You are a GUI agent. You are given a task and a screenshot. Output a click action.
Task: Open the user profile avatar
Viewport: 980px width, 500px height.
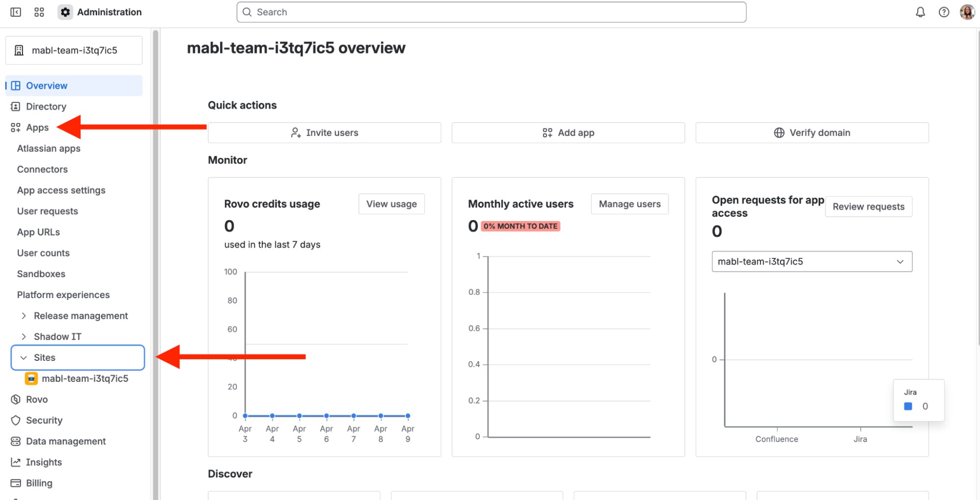(x=967, y=12)
